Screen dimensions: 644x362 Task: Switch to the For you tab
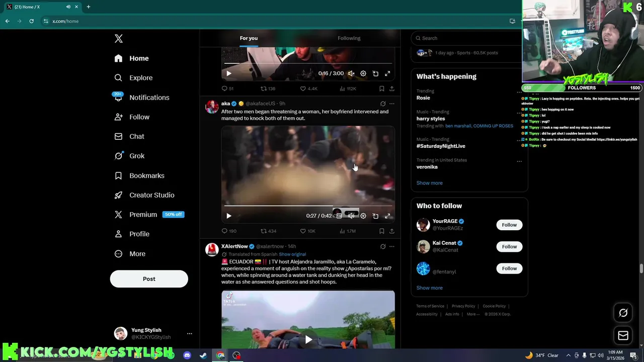click(x=249, y=38)
